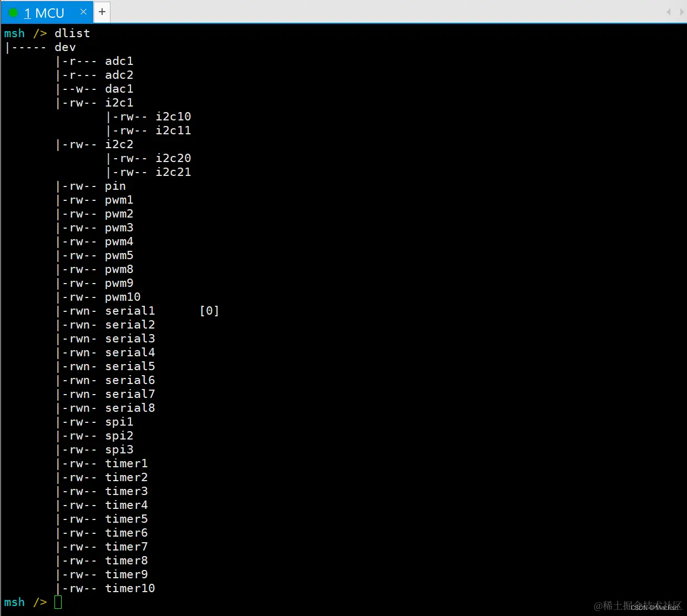Screen dimensions: 687x616
Task: Select the serial6 entry
Action: coord(130,380)
